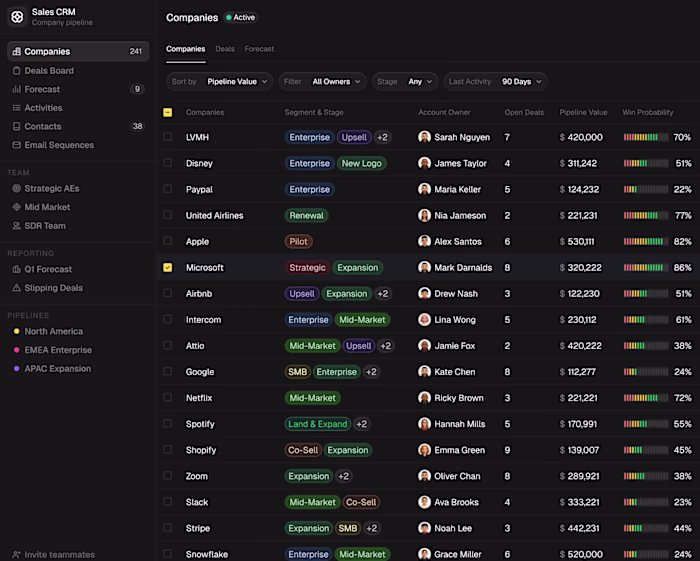The image size is (700, 561).
Task: Click Ava Brooks's avatar
Action: click(424, 502)
